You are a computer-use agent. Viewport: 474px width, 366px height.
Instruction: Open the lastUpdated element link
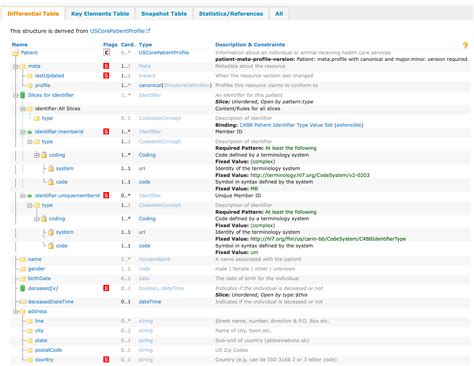pos(49,76)
